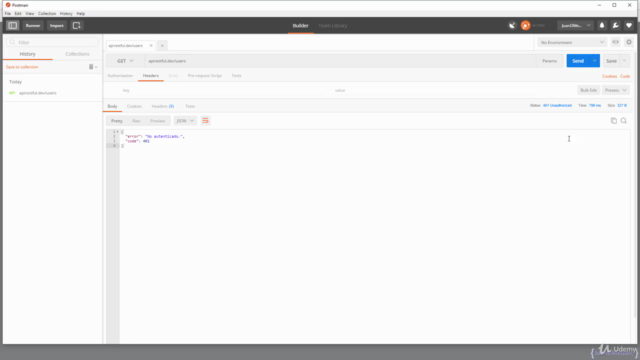This screenshot has height=360, width=640.
Task: Click the 401 Unauthorized status text
Action: click(x=557, y=105)
